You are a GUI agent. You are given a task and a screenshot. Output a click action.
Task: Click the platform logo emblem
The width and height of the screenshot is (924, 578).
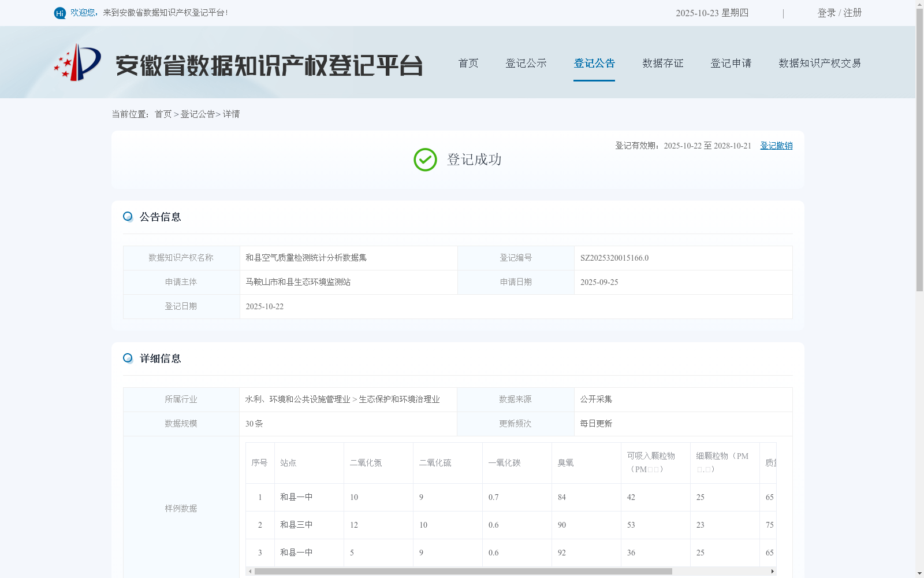pyautogui.click(x=77, y=62)
